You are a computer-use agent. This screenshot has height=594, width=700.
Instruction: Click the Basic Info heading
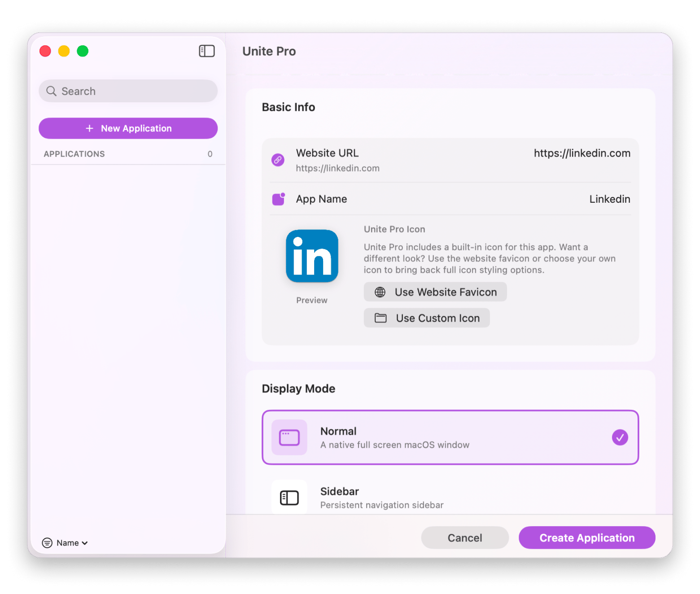click(289, 107)
